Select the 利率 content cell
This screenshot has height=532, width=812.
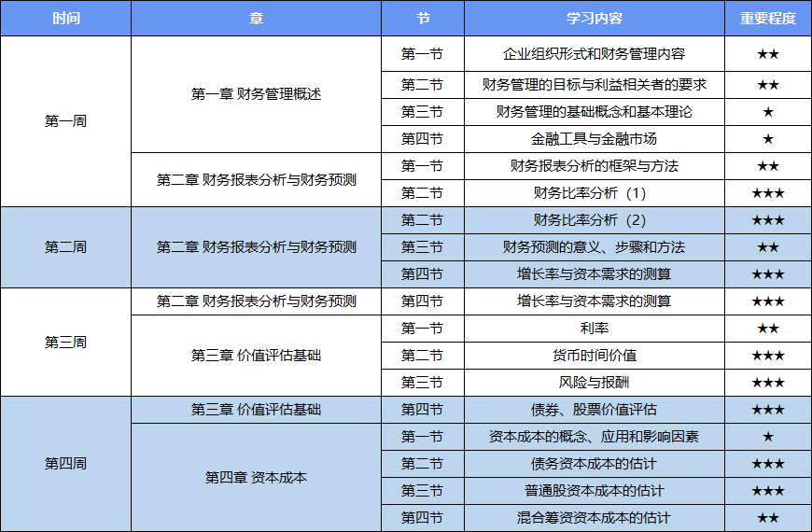tap(594, 329)
